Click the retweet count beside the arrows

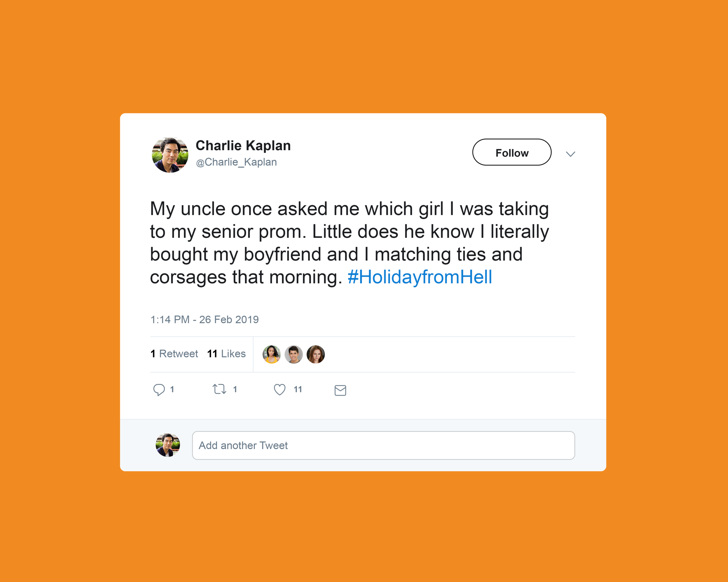tap(235, 389)
